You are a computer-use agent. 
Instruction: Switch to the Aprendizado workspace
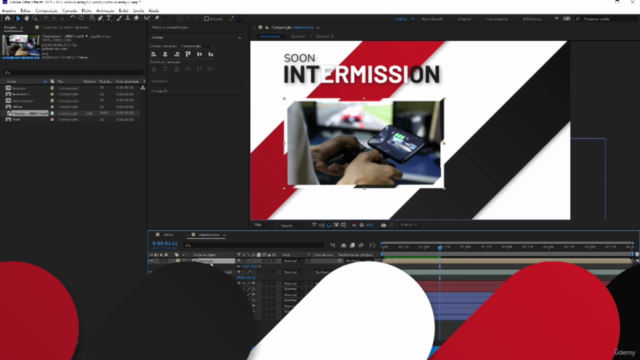click(x=432, y=19)
